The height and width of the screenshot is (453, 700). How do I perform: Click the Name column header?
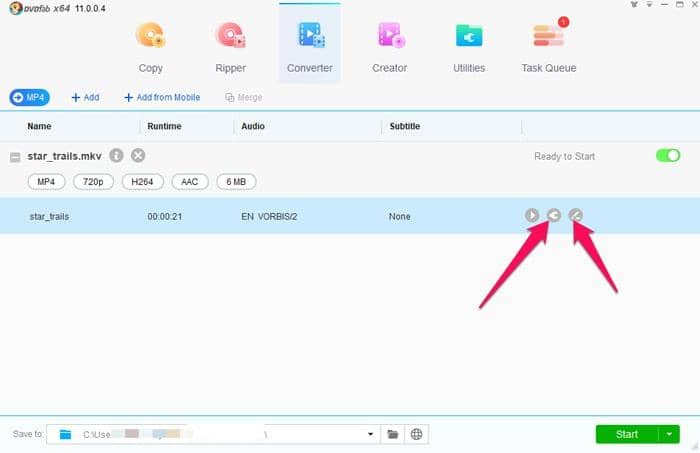tap(39, 126)
